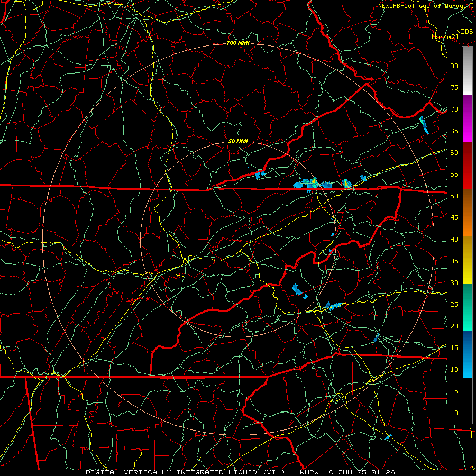
Task: Click the 65 value on the color scale
Action: pos(454,131)
